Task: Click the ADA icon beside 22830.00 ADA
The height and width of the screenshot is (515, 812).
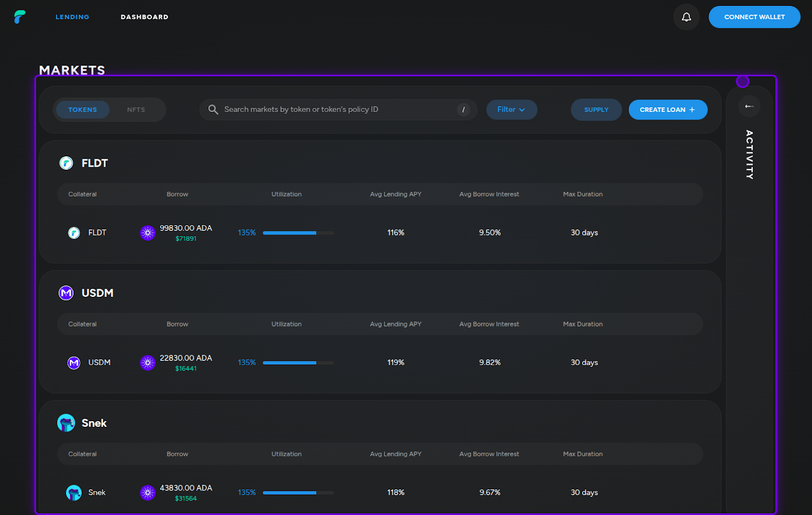Action: (148, 363)
